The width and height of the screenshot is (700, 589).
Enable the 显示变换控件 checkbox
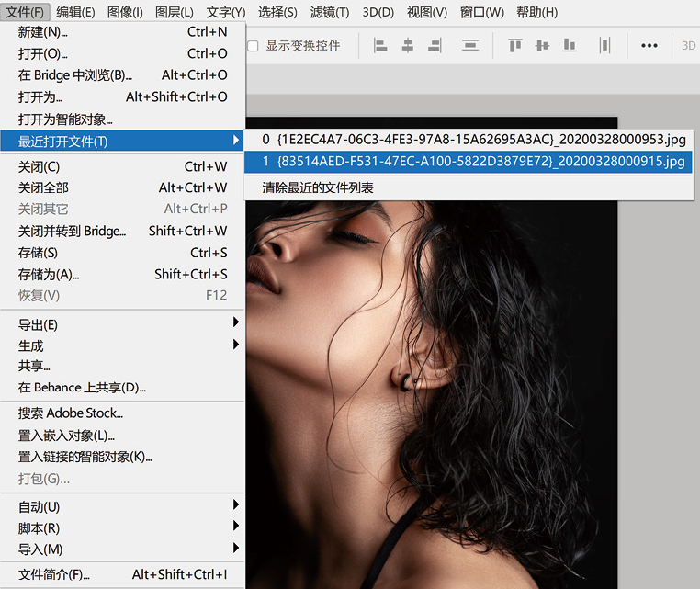coord(253,46)
